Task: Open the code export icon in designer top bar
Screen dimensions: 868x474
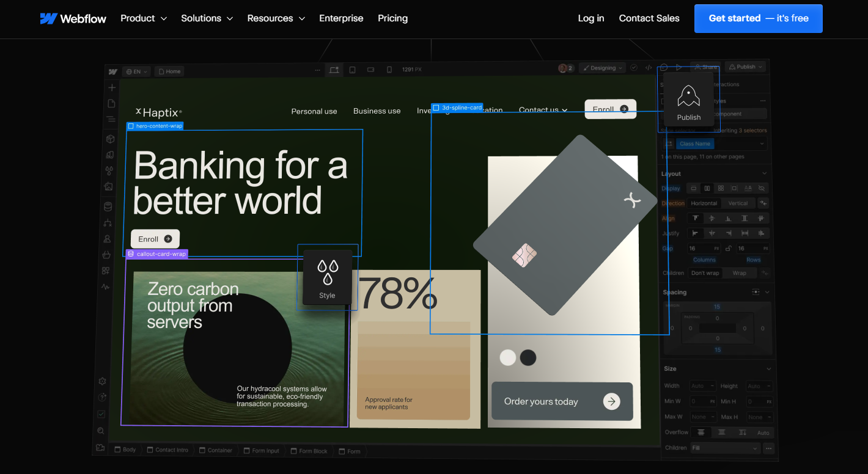Action: [649, 68]
